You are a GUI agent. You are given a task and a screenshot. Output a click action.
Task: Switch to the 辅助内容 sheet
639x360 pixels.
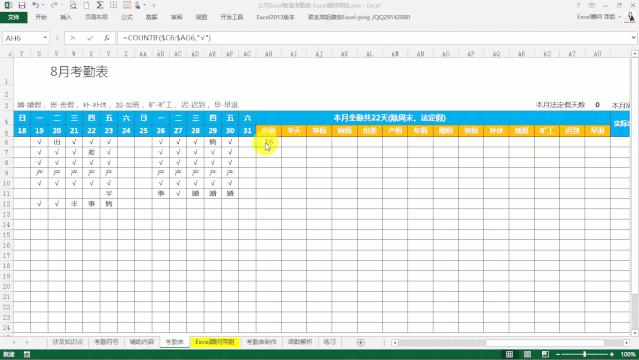(x=142, y=342)
